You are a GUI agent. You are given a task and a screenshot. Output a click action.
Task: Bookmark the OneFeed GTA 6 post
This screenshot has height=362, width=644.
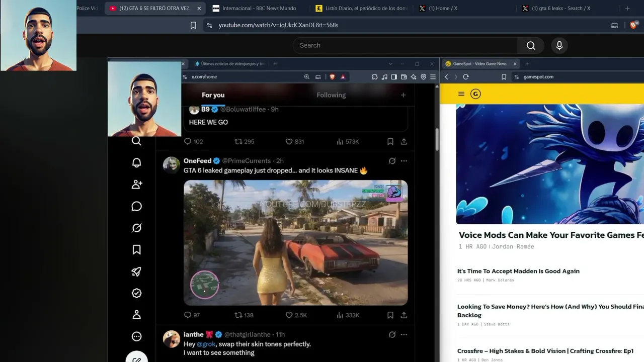(x=390, y=315)
